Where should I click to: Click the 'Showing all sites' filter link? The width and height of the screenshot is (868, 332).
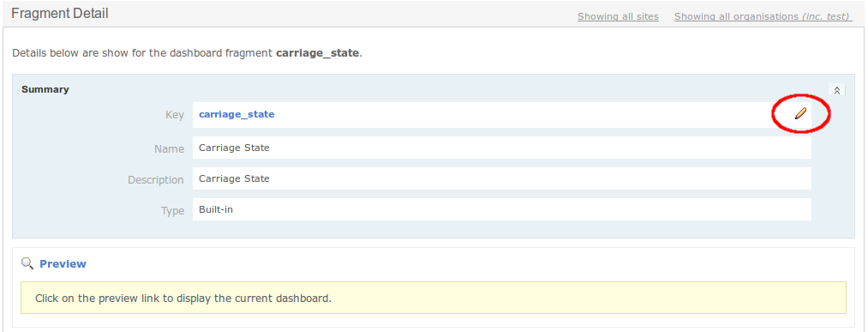618,16
